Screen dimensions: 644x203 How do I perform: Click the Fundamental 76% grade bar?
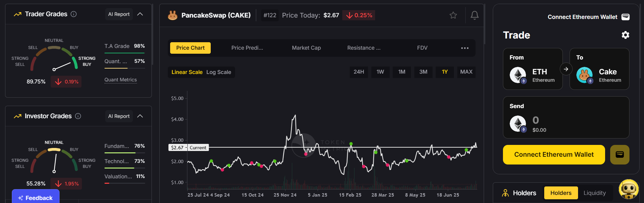pos(124,153)
